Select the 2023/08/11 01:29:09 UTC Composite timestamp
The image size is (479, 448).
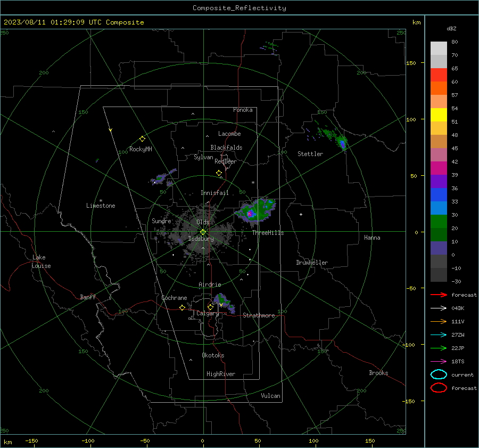point(73,22)
